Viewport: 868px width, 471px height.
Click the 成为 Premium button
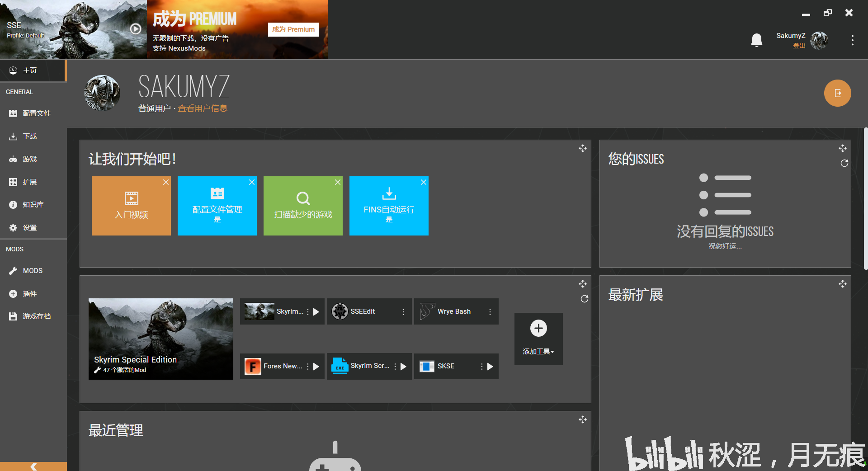click(293, 29)
